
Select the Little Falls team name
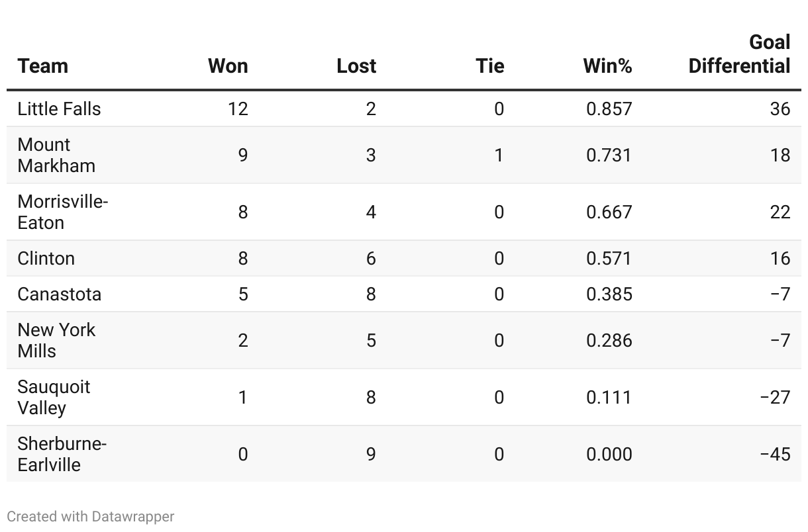[60, 109]
